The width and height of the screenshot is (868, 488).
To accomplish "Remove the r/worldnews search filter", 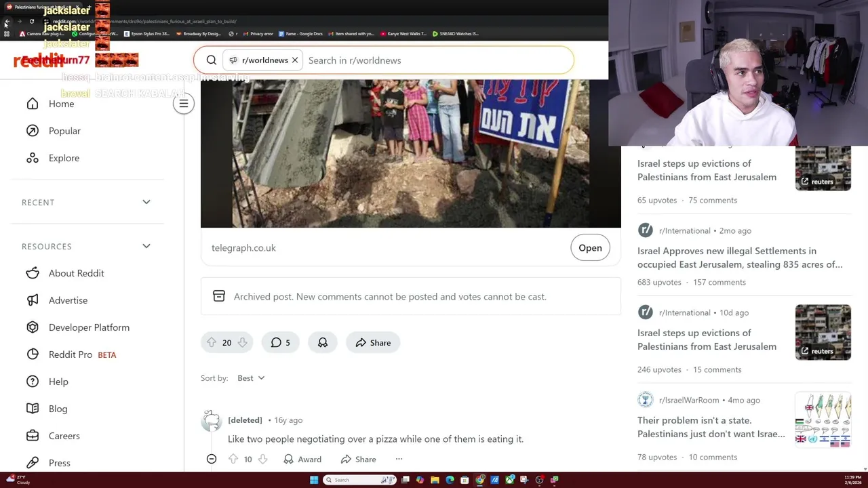I will (295, 60).
